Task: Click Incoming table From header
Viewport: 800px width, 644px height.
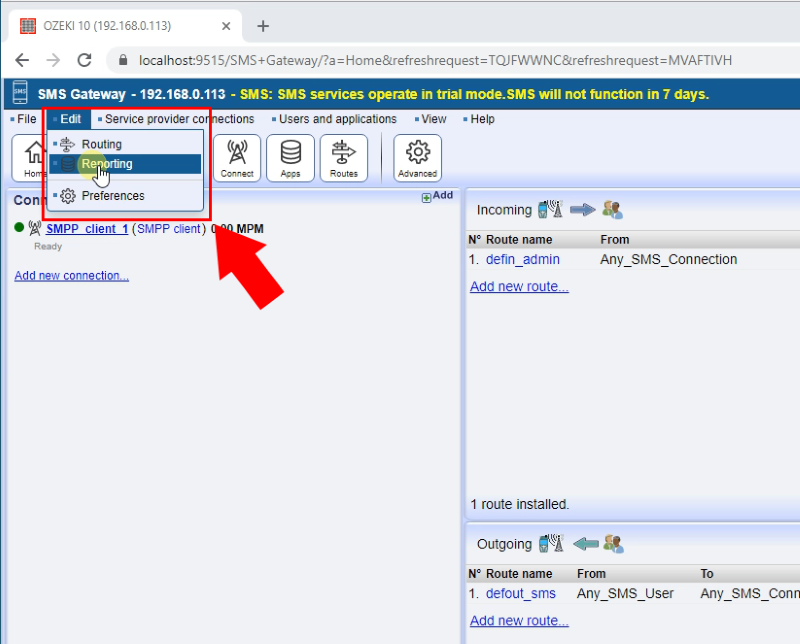Action: (614, 240)
